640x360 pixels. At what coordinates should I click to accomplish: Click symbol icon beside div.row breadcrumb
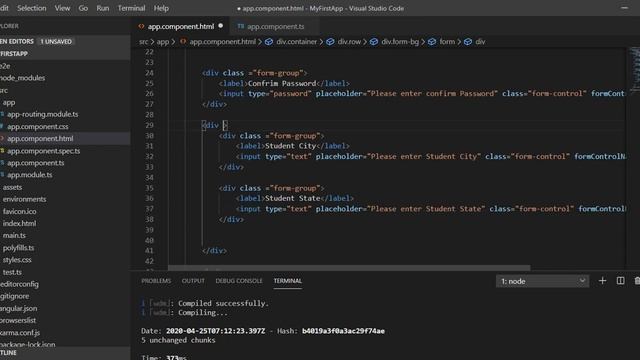[x=330, y=42]
